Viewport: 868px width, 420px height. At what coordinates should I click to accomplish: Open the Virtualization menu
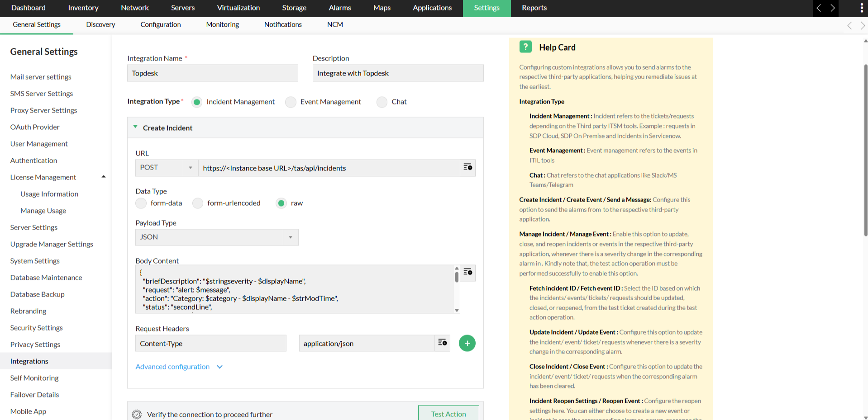[238, 8]
